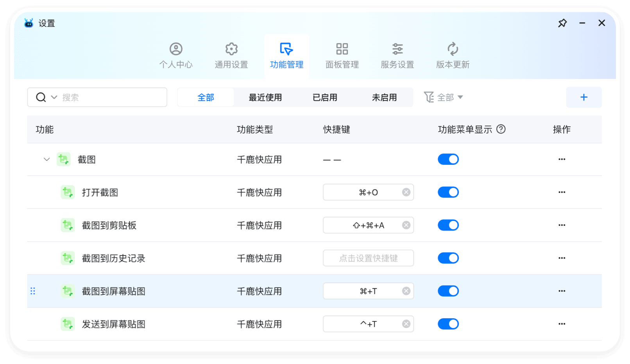Image resolution: width=630 pixels, height=364 pixels.
Task: Collapse the 截图 group chevron
Action: (x=47, y=159)
